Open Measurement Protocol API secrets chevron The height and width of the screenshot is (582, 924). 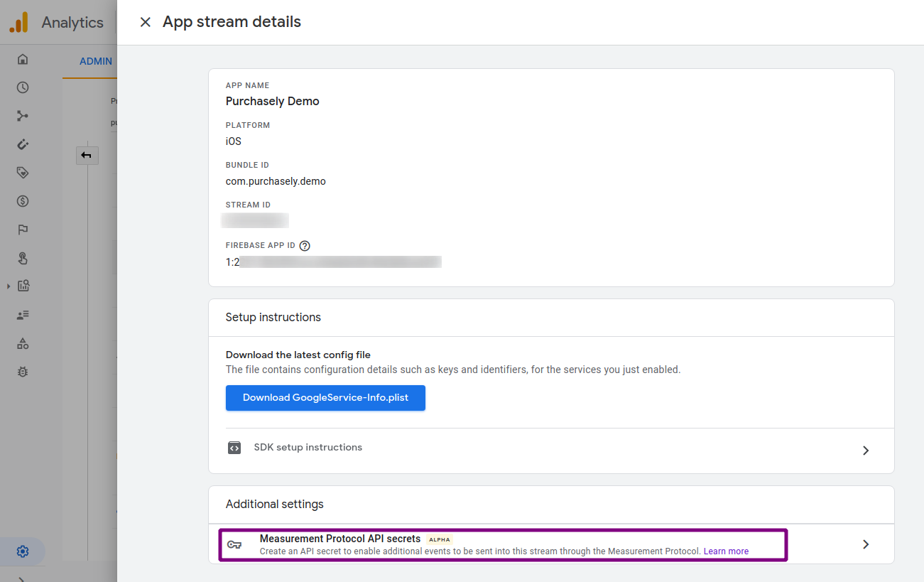(865, 544)
